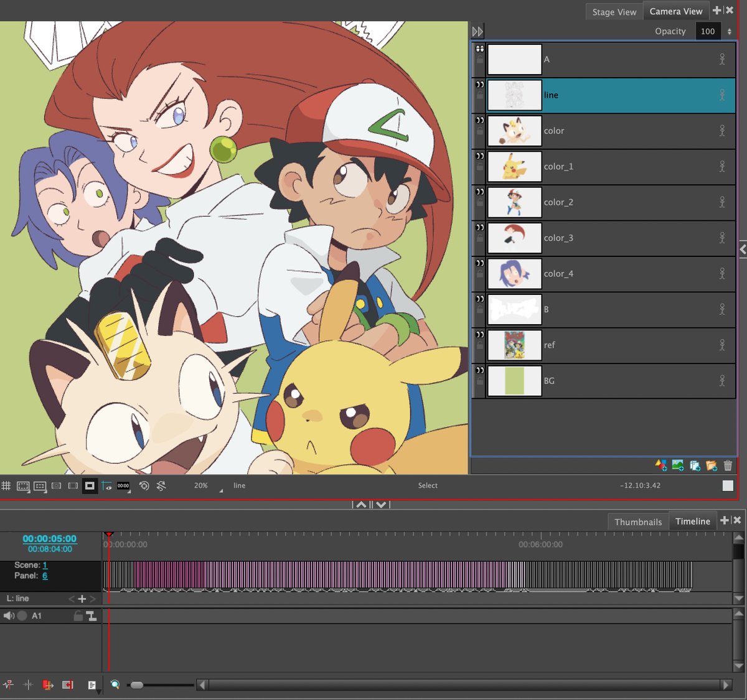Click the highlighted camera frame mask button
The image size is (747, 700).
(x=90, y=485)
